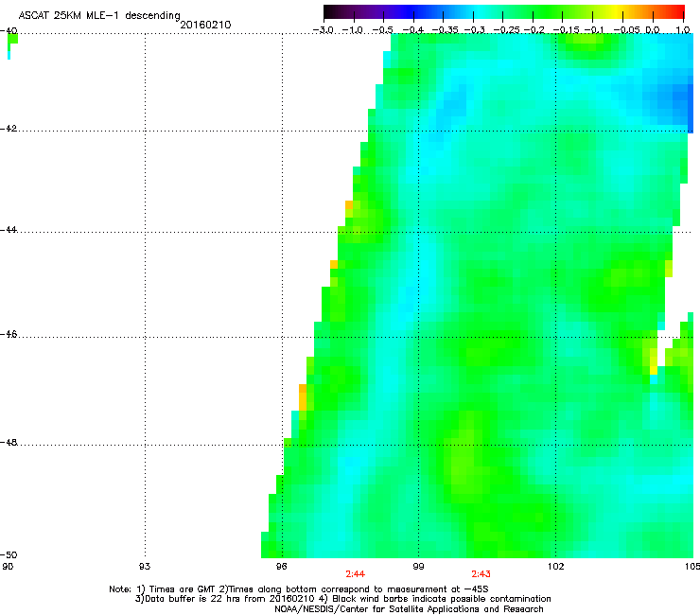Viewport: 700px width, 615px height.
Task: Click the longitude label 99
Action: pos(418,567)
